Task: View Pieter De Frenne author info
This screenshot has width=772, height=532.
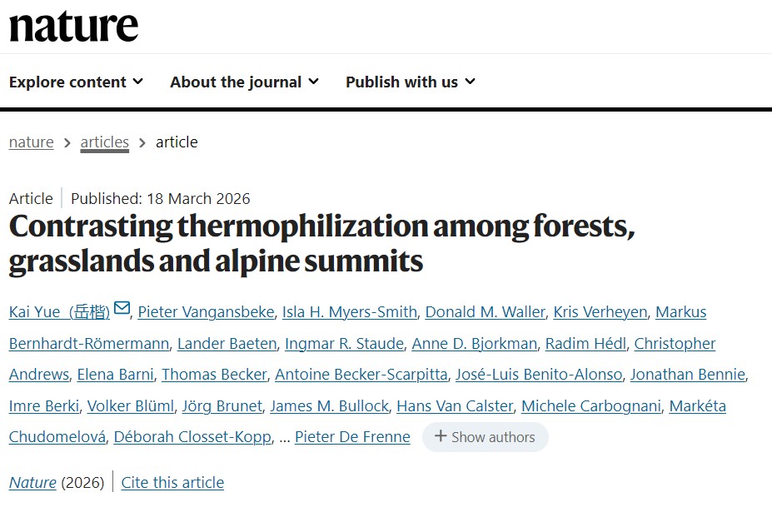Action: point(352,437)
